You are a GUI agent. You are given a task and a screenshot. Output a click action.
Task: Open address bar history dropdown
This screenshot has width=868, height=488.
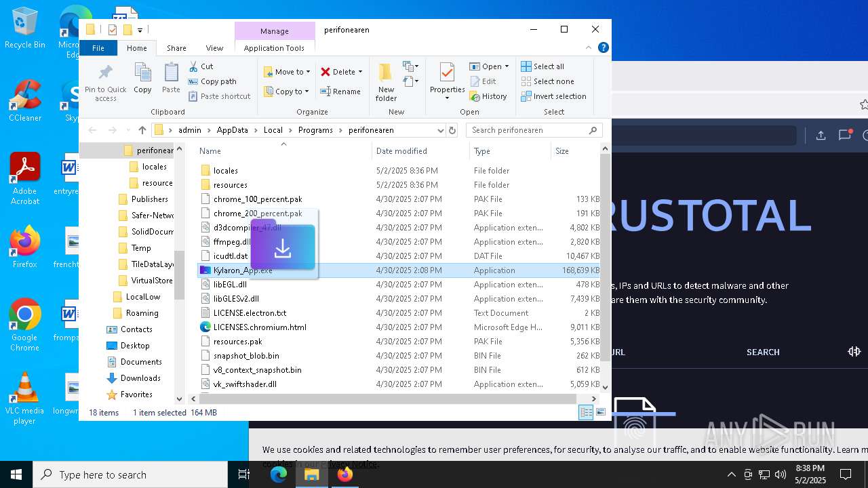440,130
